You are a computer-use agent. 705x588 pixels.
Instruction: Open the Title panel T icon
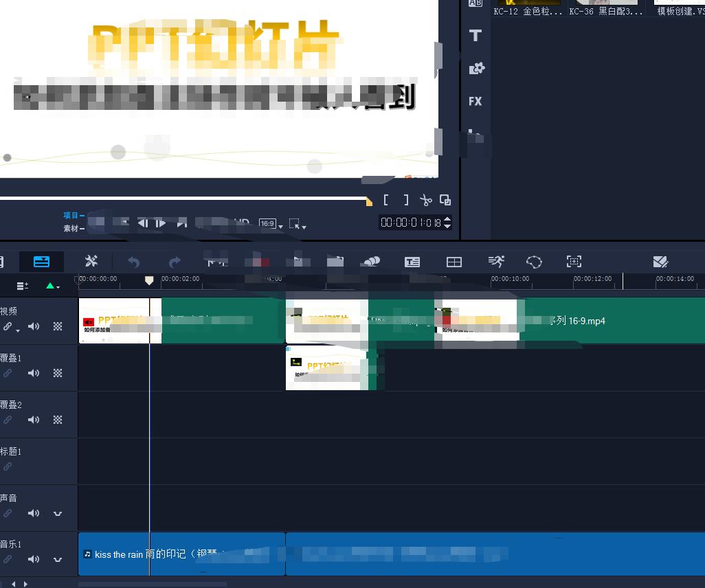475,36
